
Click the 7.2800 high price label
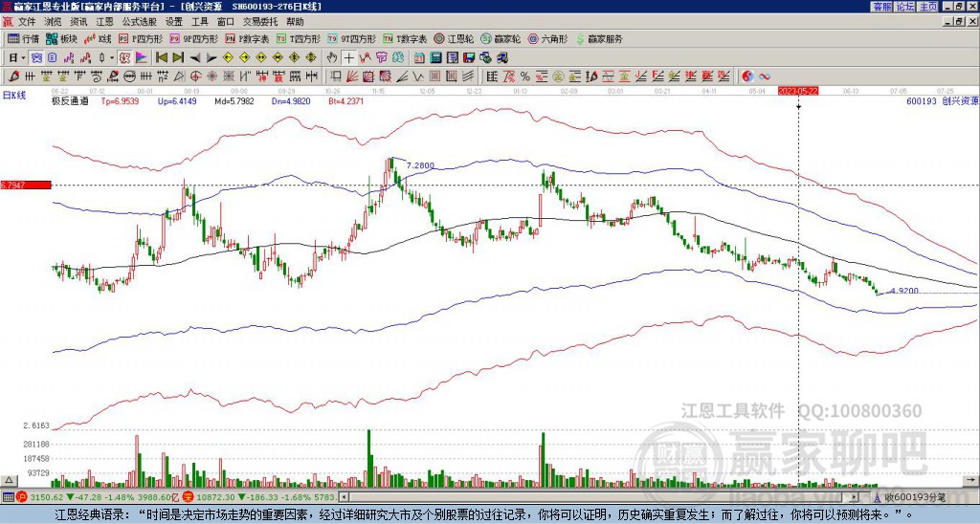click(420, 165)
